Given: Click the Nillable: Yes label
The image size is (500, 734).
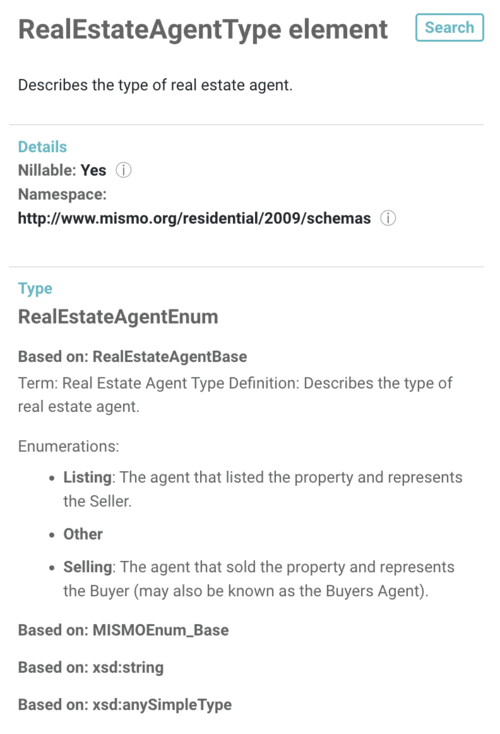Looking at the screenshot, I should coord(62,170).
